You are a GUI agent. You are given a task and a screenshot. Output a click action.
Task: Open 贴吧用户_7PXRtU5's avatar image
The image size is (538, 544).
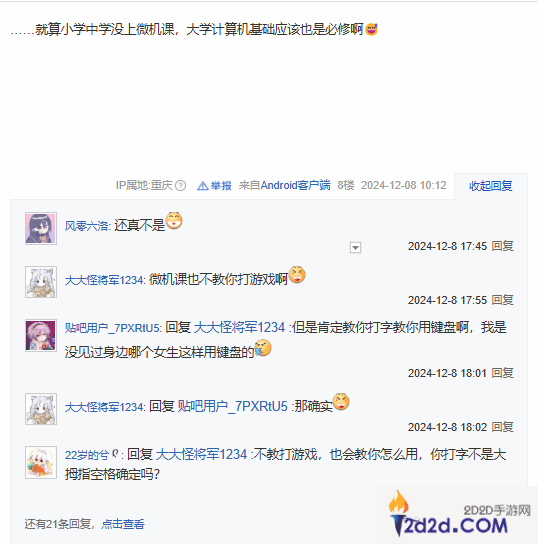(41, 335)
